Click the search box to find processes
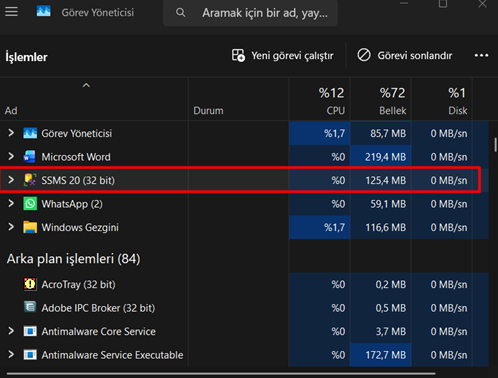The image size is (498, 378). [250, 13]
